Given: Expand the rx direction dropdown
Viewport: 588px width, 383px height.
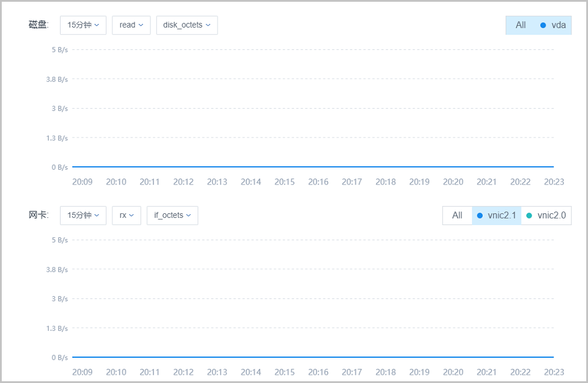Looking at the screenshot, I should pyautogui.click(x=126, y=216).
